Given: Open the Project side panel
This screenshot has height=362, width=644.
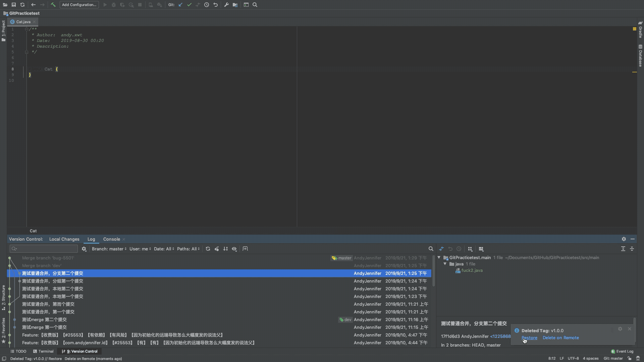Looking at the screenshot, I should point(3,31).
